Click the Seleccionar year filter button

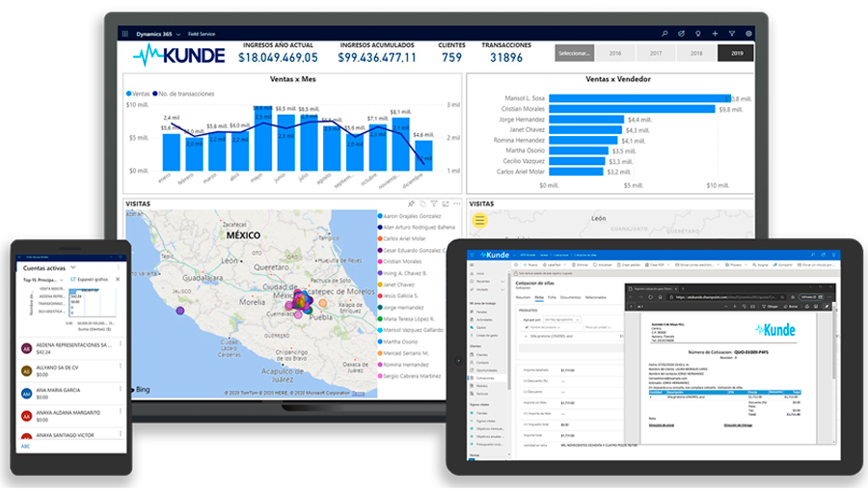[x=574, y=53]
